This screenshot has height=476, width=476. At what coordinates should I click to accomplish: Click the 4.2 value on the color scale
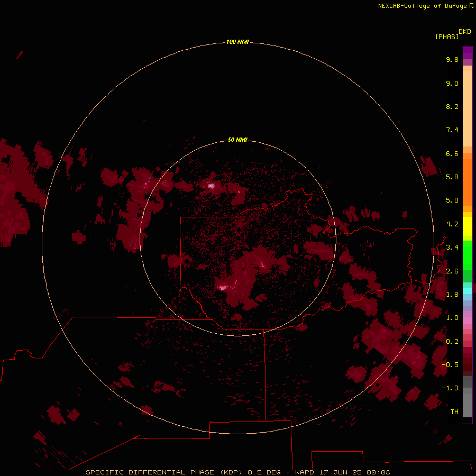(x=452, y=224)
